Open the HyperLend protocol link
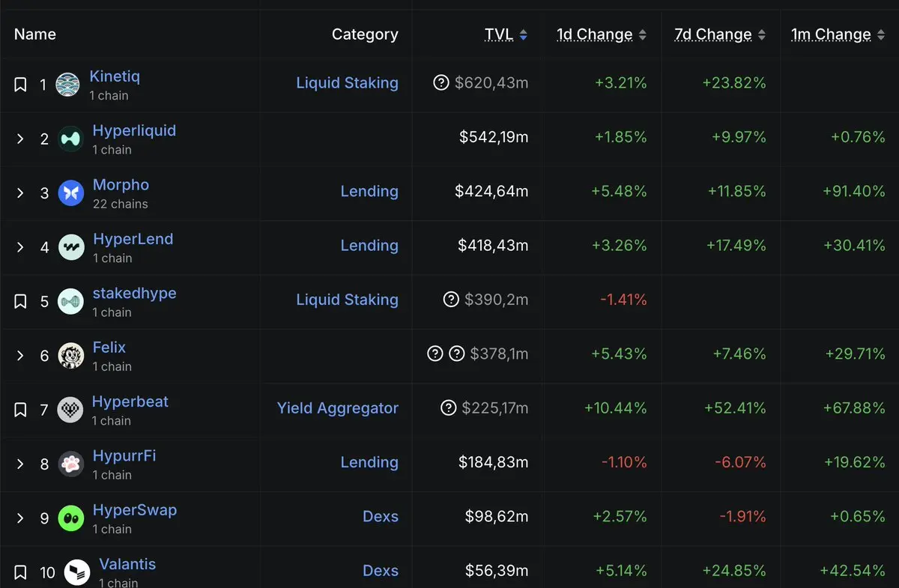 [133, 239]
